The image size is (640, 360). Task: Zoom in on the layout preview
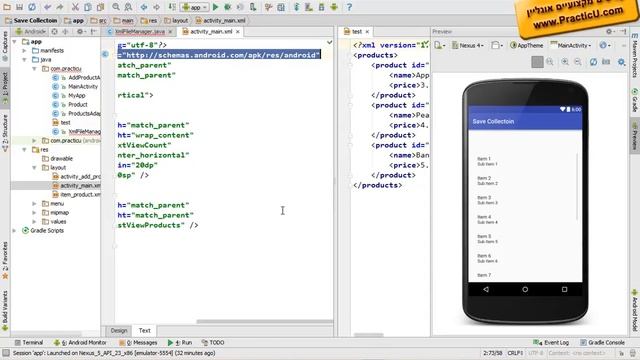(565, 62)
